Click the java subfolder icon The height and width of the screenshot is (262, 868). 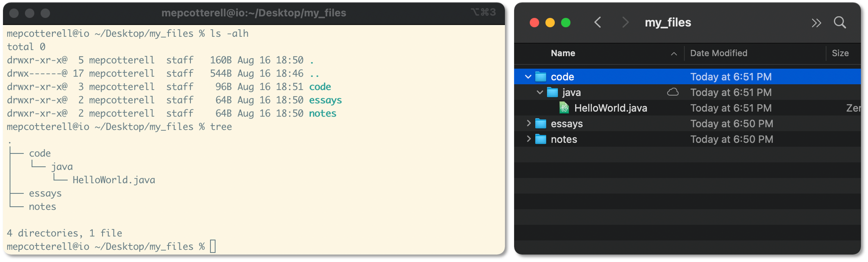552,92
